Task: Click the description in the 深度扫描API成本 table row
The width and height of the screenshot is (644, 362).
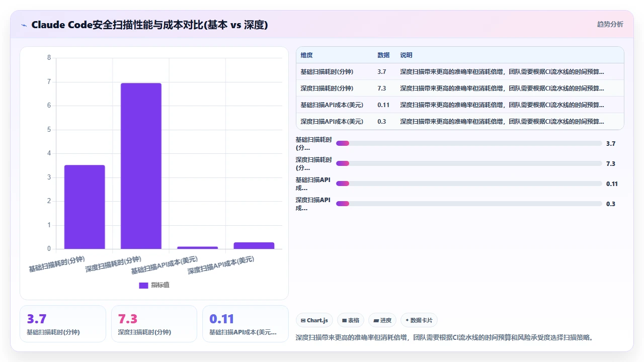Action: pos(502,121)
